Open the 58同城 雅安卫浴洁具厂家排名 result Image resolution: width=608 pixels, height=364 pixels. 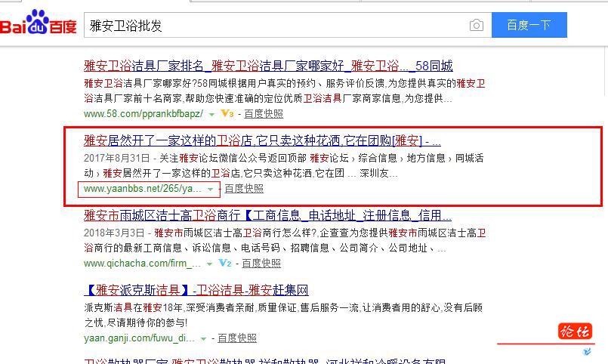(x=268, y=66)
